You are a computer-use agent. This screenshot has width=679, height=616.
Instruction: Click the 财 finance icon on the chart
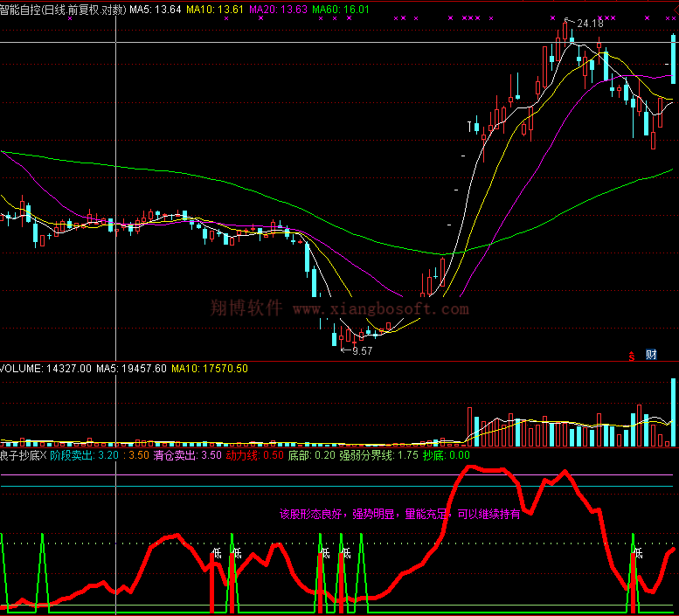[651, 355]
